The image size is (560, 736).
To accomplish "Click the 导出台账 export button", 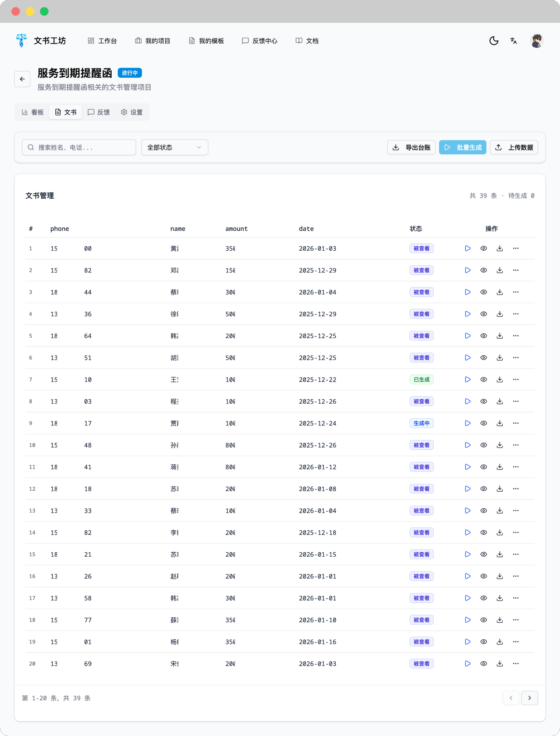I will (x=411, y=147).
